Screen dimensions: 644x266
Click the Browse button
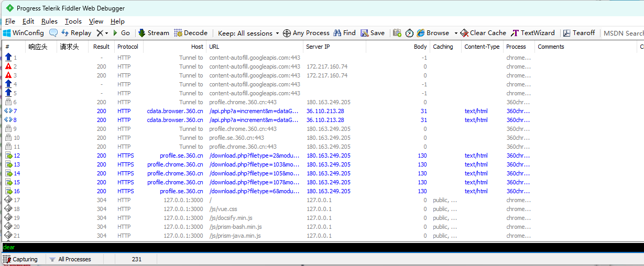click(x=433, y=32)
